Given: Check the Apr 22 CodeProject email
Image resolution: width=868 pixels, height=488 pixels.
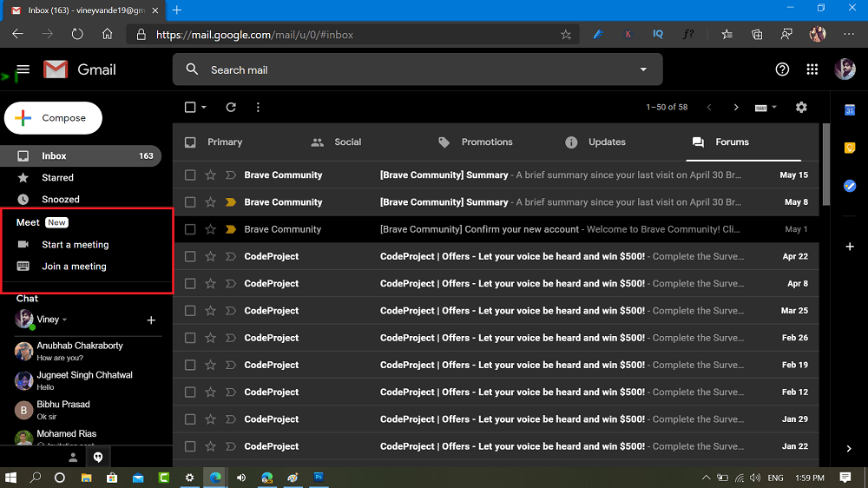Looking at the screenshot, I should (190, 256).
